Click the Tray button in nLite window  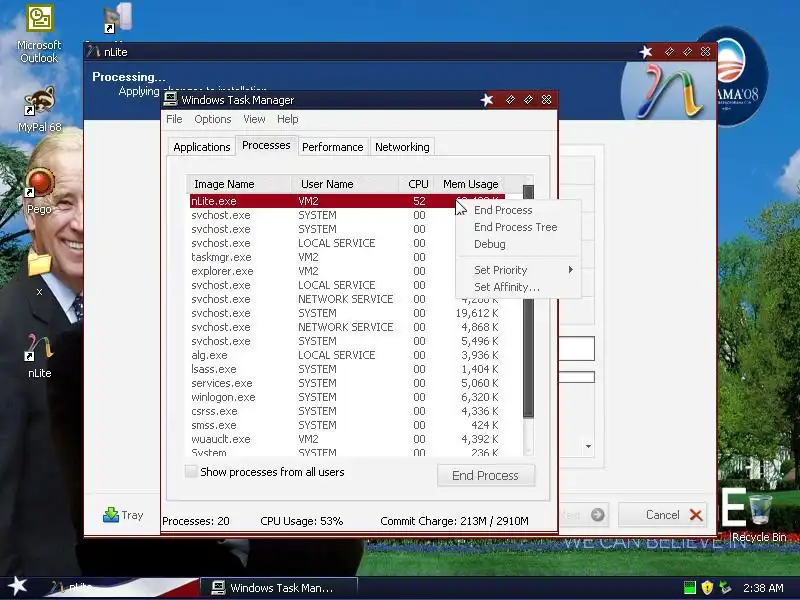[123, 515]
